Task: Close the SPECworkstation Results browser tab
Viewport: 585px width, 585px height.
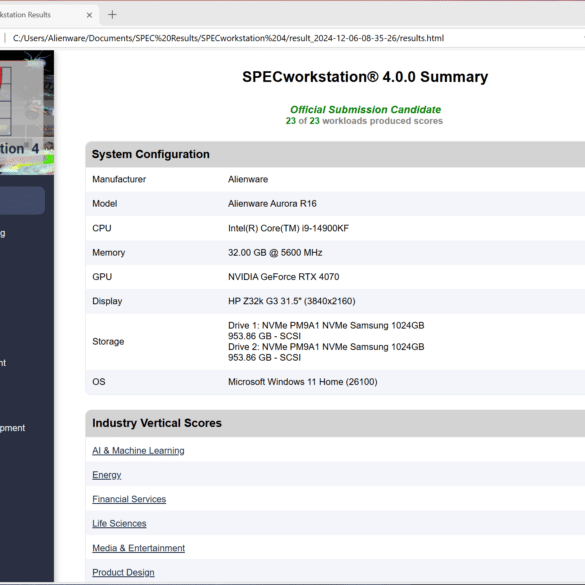Action: (x=89, y=15)
